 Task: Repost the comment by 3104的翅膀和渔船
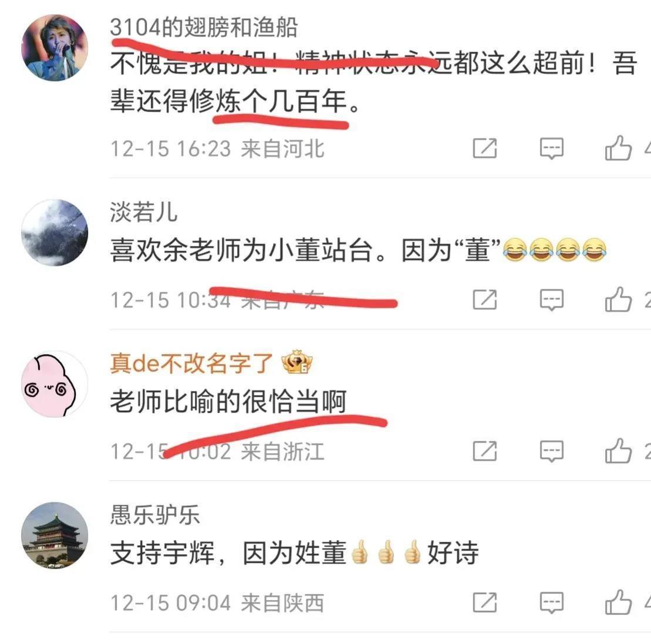(484, 149)
